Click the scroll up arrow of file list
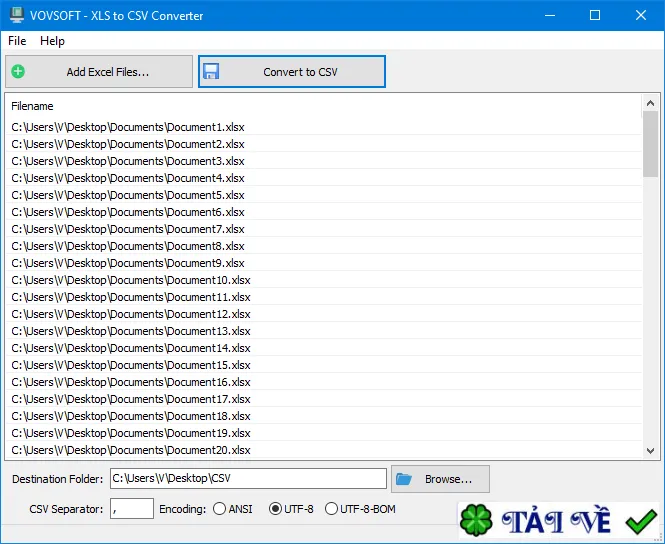 tap(650, 103)
